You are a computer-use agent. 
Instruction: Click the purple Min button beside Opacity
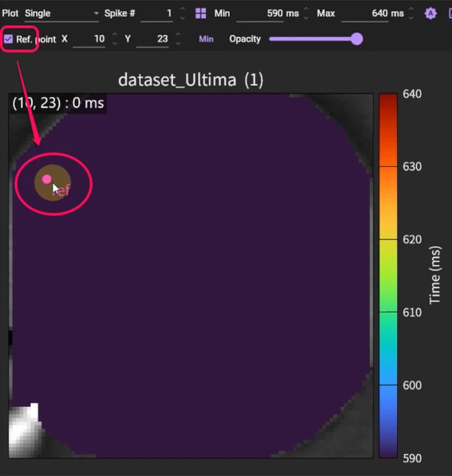point(206,39)
